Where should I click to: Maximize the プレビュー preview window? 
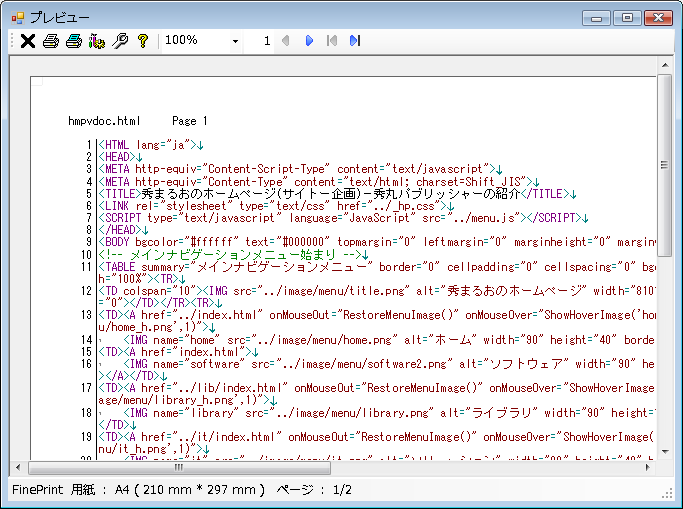tap(627, 17)
